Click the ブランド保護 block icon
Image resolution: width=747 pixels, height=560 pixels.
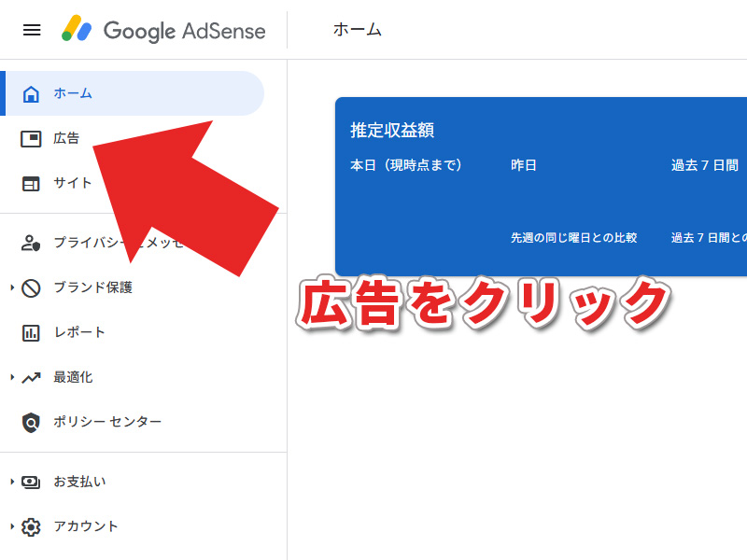[31, 288]
